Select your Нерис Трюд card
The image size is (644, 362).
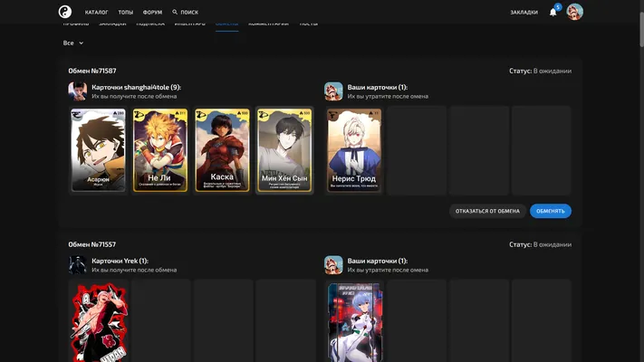coord(354,150)
